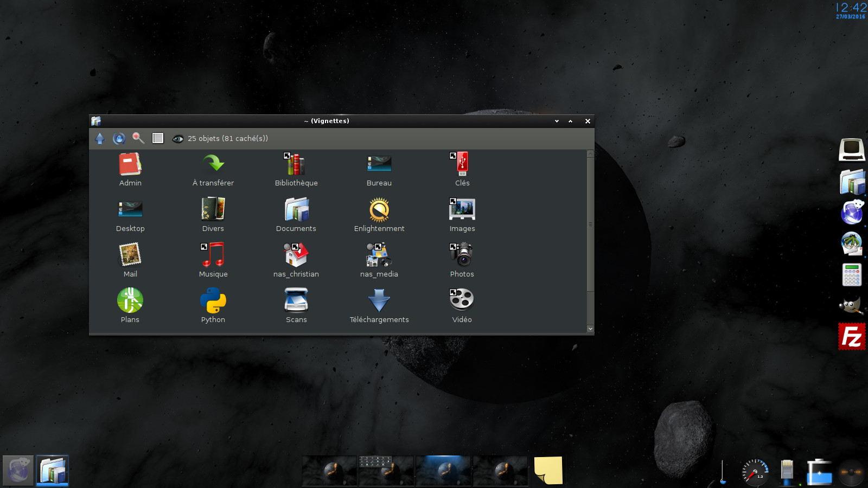Image resolution: width=868 pixels, height=488 pixels.
Task: Switch to the third virtual desktop thumbnail
Action: pyautogui.click(x=443, y=471)
